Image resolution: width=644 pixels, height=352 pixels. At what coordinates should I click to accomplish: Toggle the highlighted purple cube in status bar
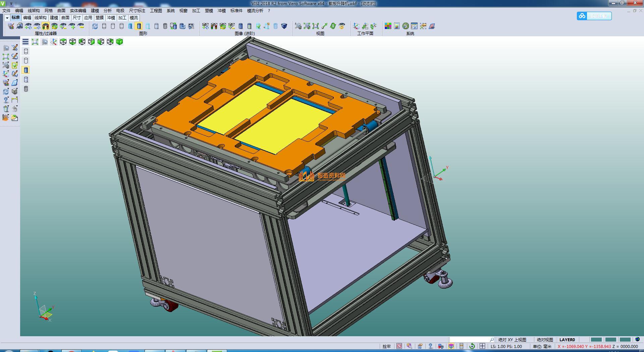[x=451, y=346]
